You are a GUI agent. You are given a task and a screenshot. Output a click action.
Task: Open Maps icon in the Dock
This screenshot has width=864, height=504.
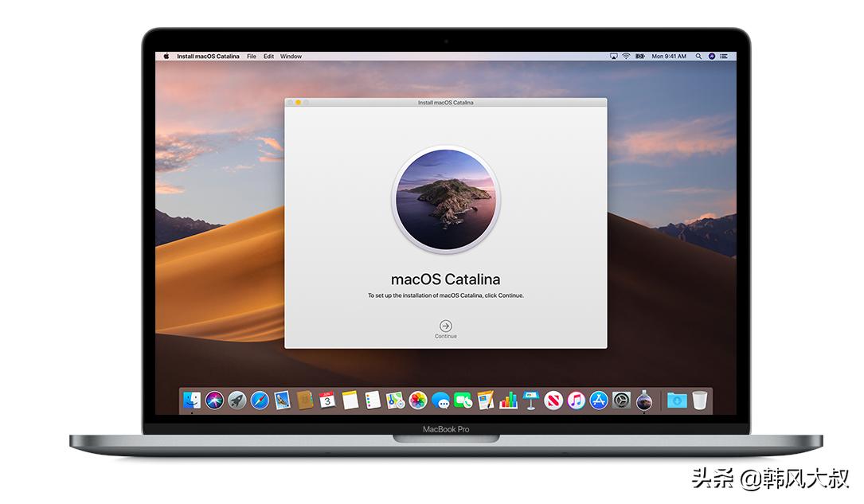point(395,400)
